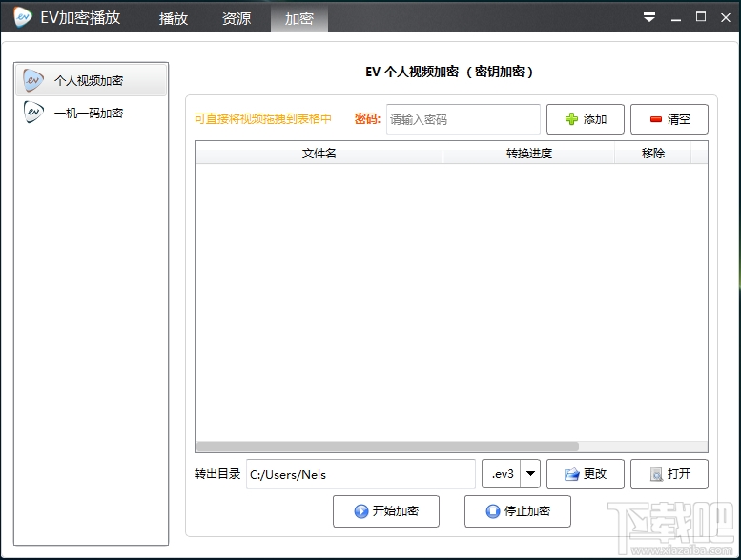
Task: Focus the 密码 password input field
Action: pyautogui.click(x=463, y=119)
